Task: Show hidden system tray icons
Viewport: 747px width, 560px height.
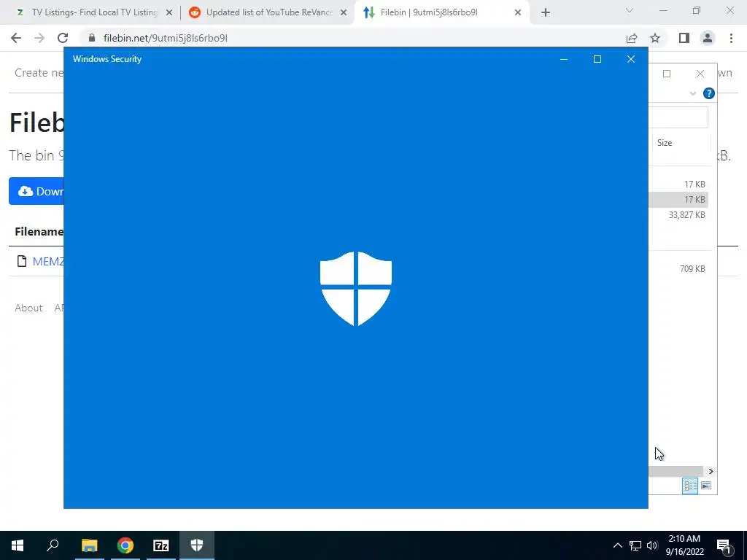Action: click(x=617, y=545)
